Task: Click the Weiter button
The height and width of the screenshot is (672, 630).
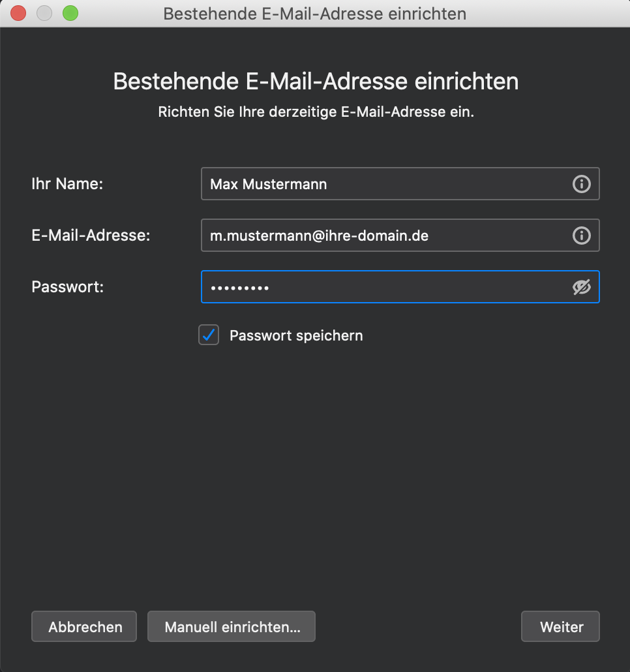Action: 560,626
